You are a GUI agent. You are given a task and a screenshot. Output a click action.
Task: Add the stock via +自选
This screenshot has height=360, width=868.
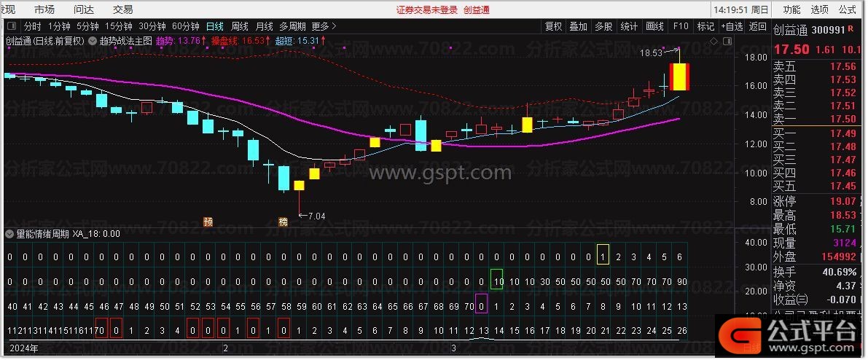pos(732,26)
